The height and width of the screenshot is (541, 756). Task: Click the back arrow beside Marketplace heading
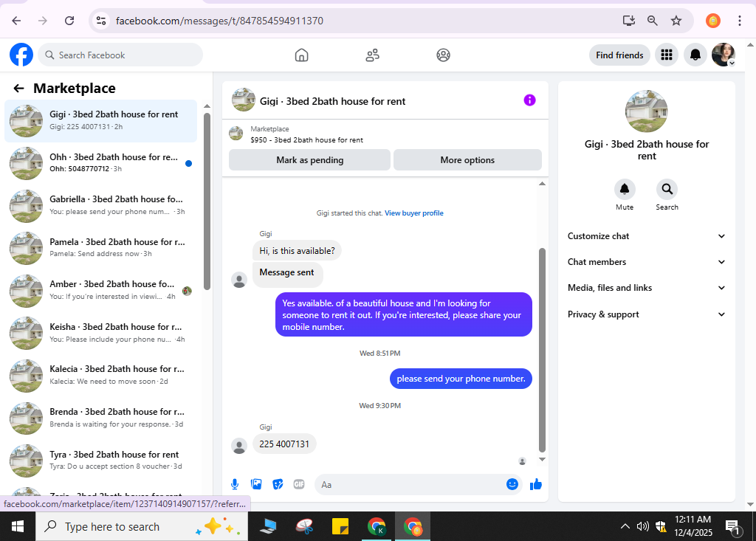click(18, 89)
